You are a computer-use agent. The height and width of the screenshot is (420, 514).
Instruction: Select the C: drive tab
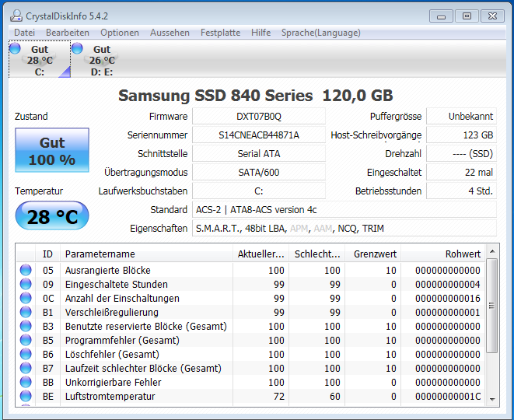pyautogui.click(x=40, y=59)
